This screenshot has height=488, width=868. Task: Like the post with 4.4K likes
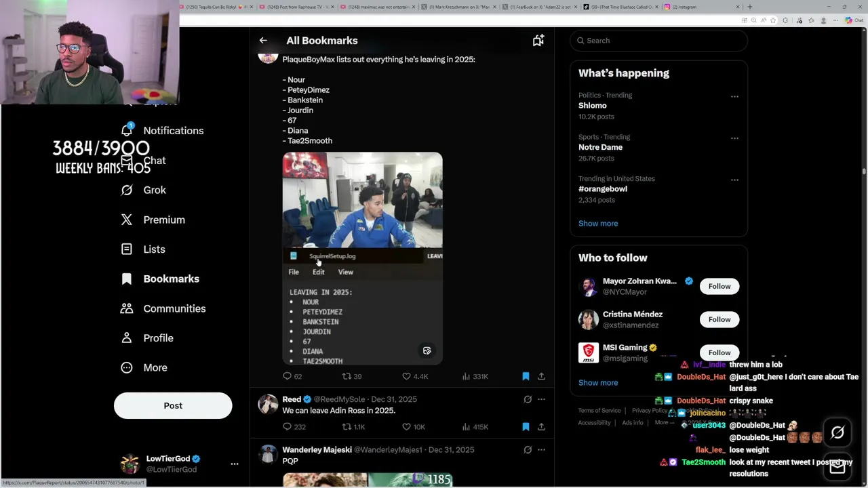click(415, 376)
